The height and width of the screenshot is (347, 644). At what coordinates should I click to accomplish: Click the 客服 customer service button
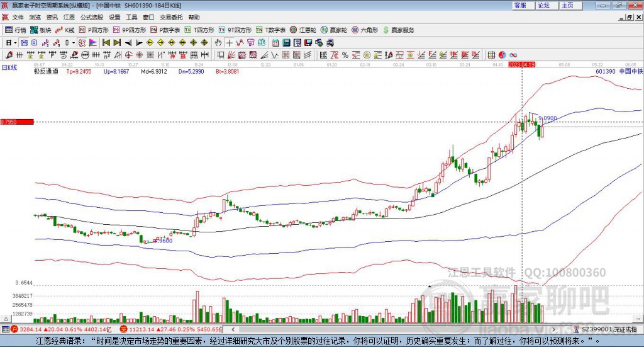tap(520, 5)
